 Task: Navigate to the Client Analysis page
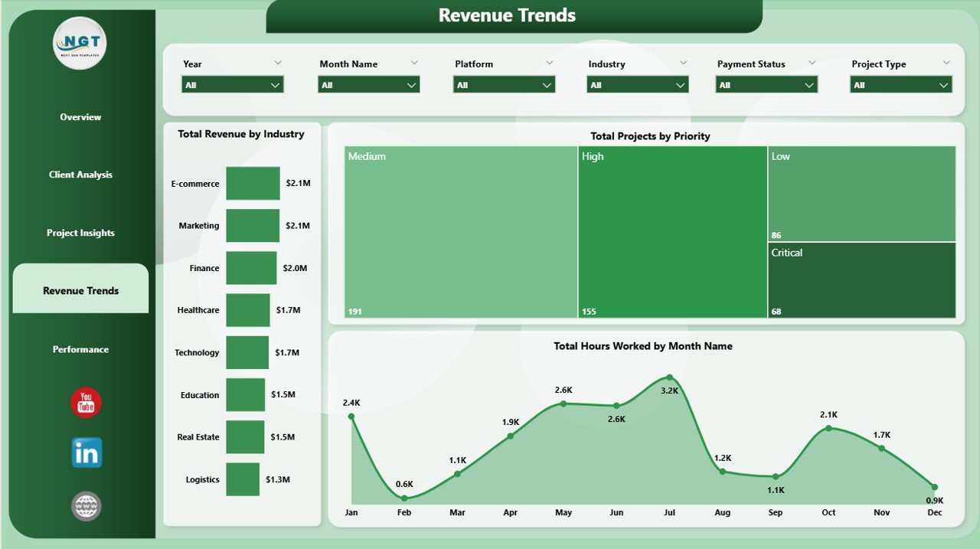click(x=80, y=175)
